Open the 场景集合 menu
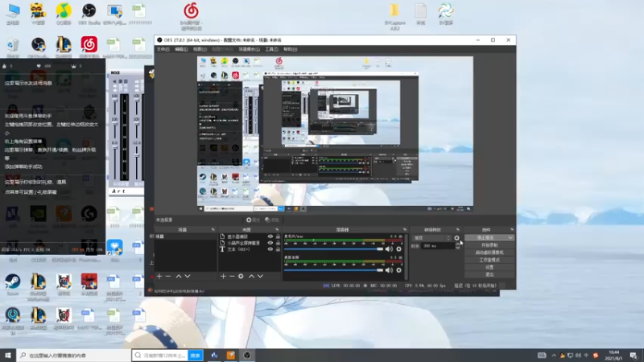644x362 pixels. click(249, 49)
